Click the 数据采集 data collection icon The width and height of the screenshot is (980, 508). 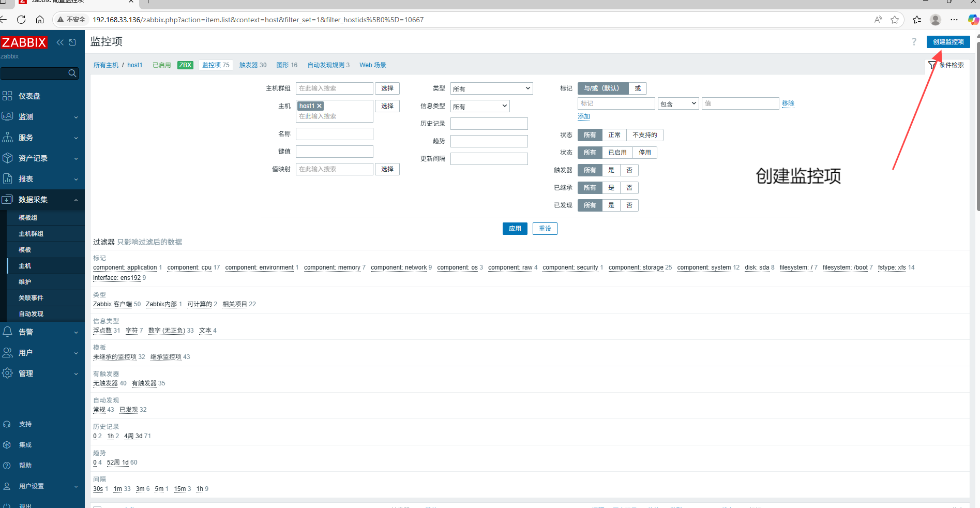click(7, 199)
